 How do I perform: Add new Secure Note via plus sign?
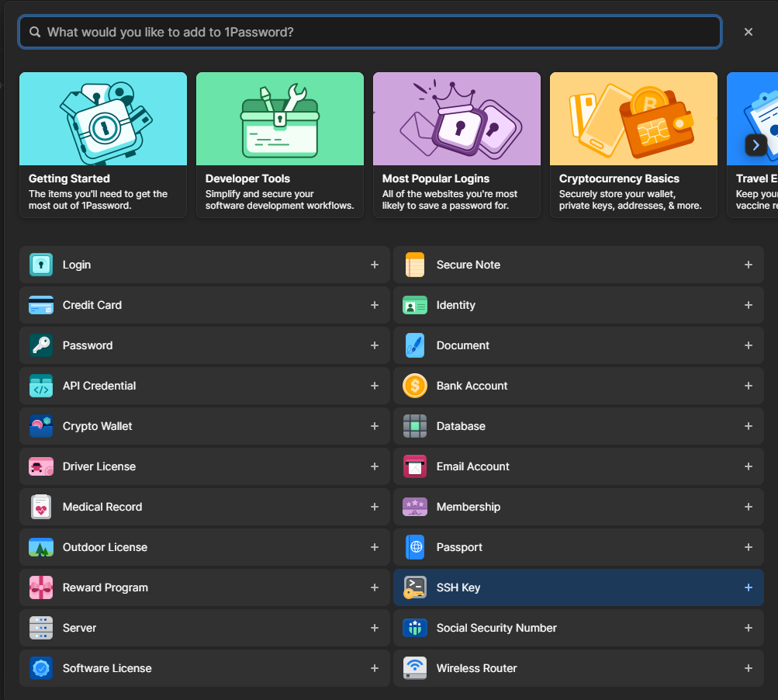coord(748,265)
